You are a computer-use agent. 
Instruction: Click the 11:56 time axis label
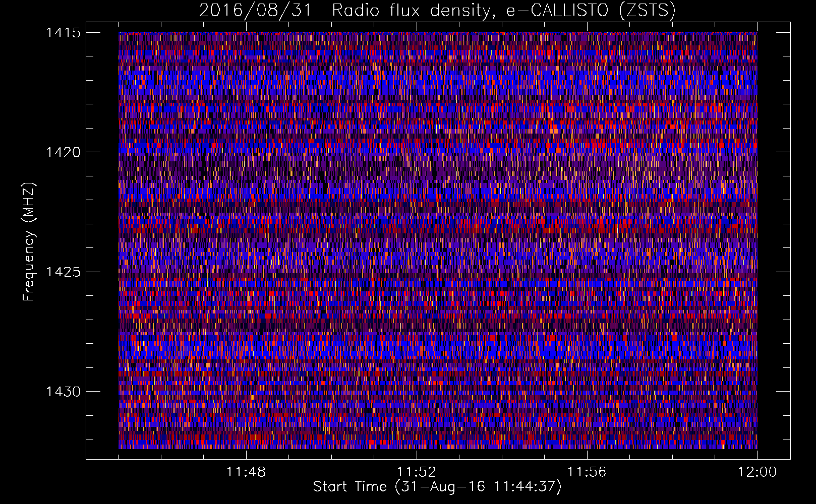587,472
